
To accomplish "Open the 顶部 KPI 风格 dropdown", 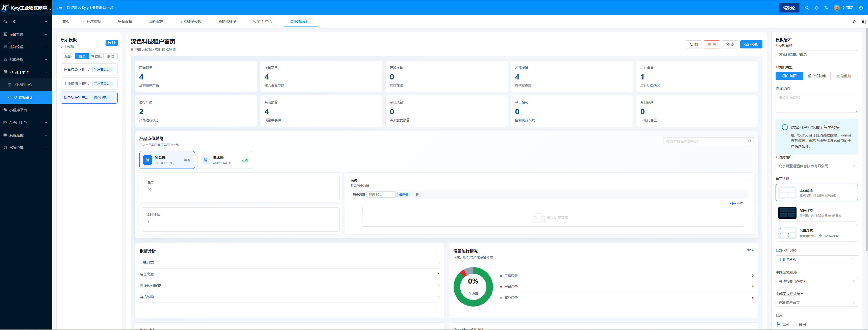I will click(816, 259).
